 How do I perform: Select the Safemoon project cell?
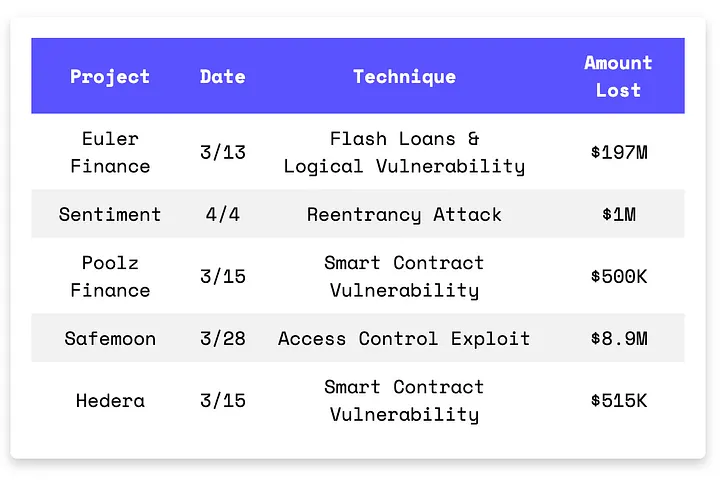(110, 339)
